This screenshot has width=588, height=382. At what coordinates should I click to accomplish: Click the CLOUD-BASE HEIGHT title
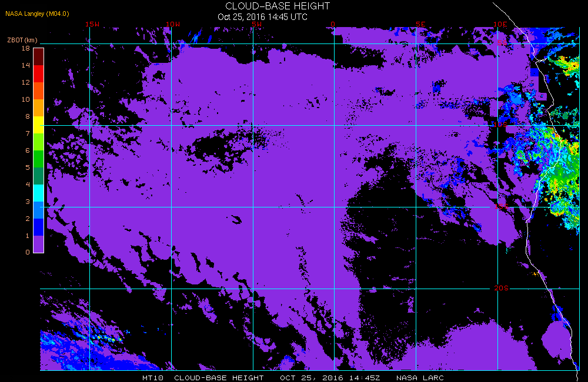coord(278,6)
